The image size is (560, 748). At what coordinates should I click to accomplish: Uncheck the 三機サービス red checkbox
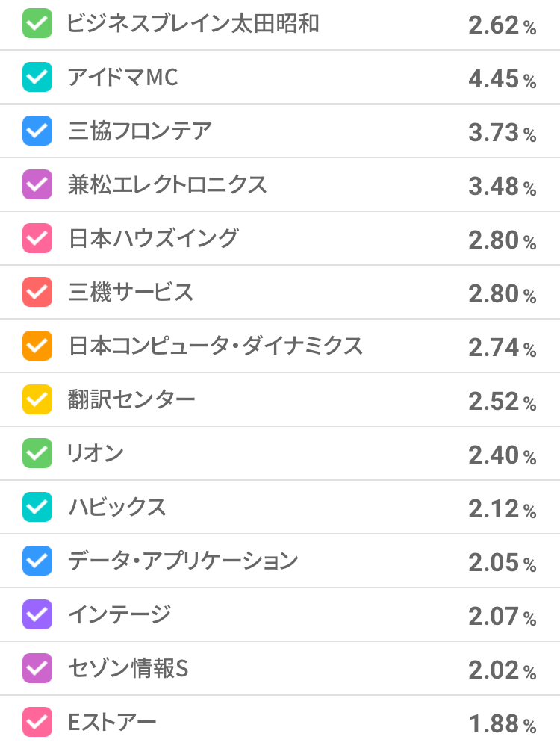(37, 293)
